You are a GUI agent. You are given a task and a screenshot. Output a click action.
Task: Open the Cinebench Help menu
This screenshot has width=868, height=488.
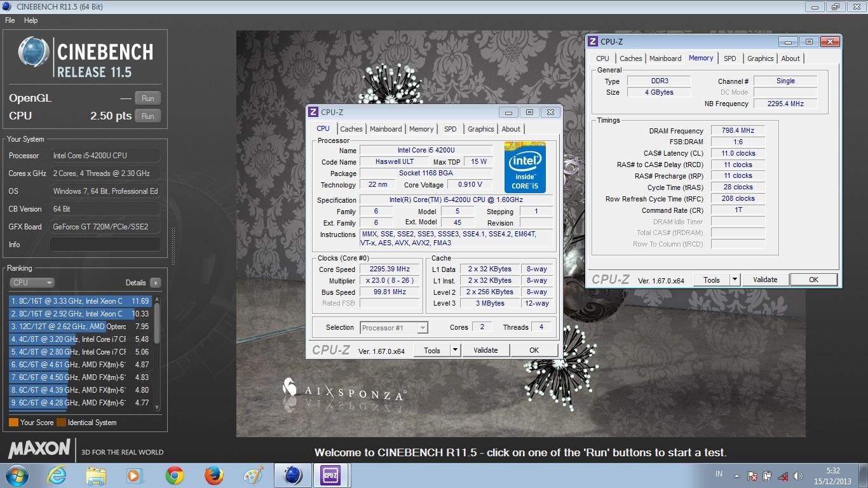point(31,20)
